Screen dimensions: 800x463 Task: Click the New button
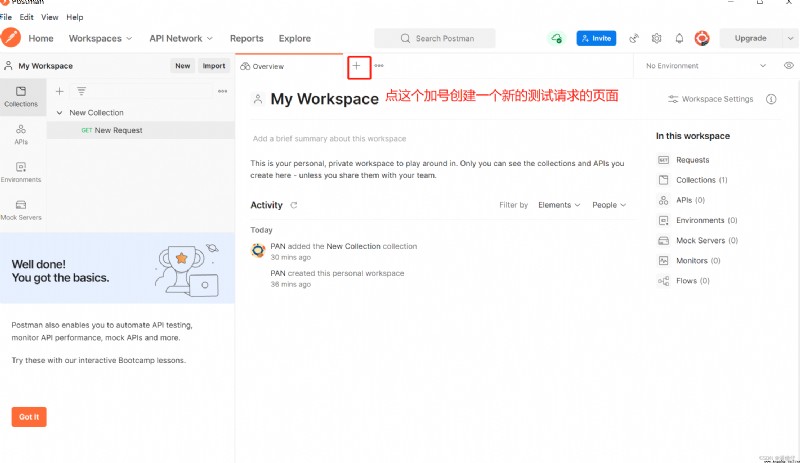pyautogui.click(x=183, y=66)
